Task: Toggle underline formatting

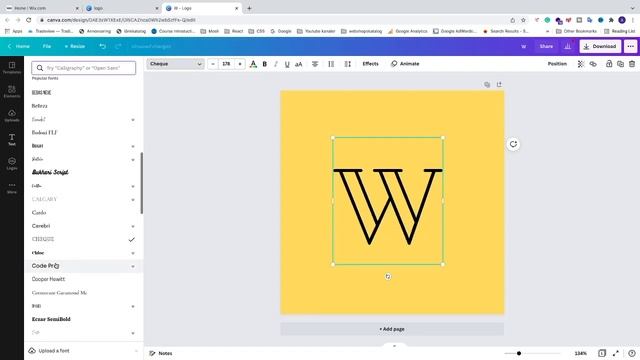Action: (x=287, y=64)
